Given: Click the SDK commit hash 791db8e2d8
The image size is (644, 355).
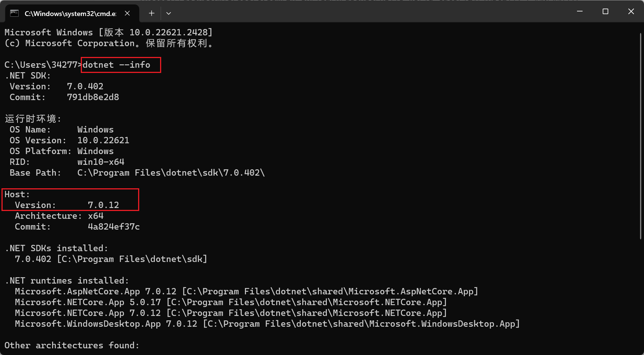Looking at the screenshot, I should tap(93, 97).
